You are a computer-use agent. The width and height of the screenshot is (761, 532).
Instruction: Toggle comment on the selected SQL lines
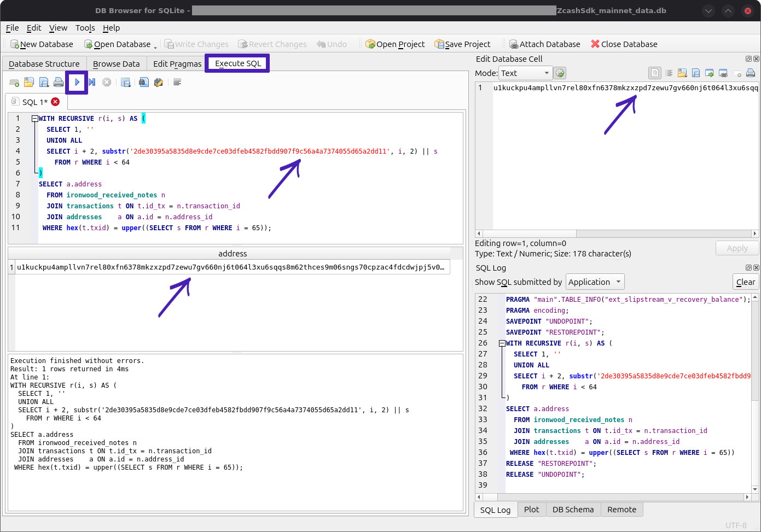177,82
